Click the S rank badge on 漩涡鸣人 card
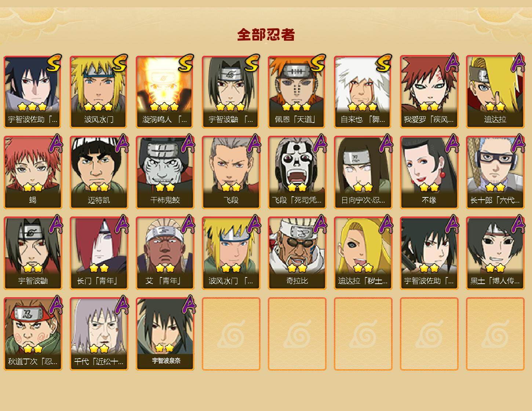 tap(186, 63)
